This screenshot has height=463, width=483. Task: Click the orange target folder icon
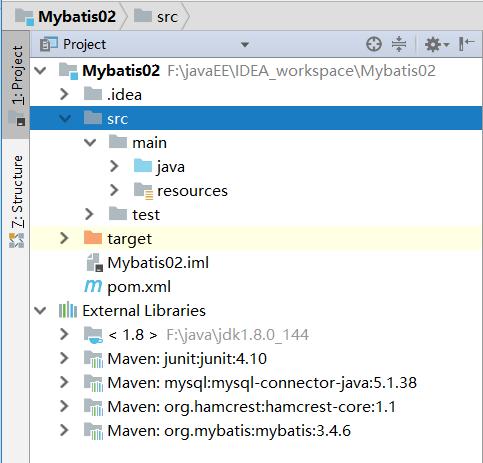point(93,238)
